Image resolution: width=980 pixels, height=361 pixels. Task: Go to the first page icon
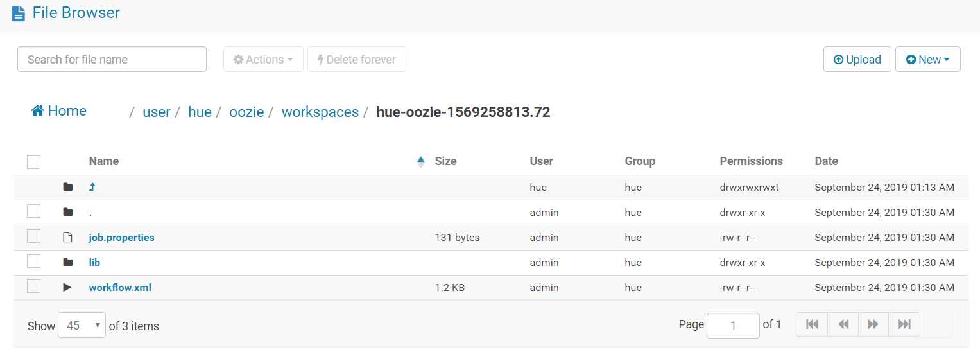point(812,324)
